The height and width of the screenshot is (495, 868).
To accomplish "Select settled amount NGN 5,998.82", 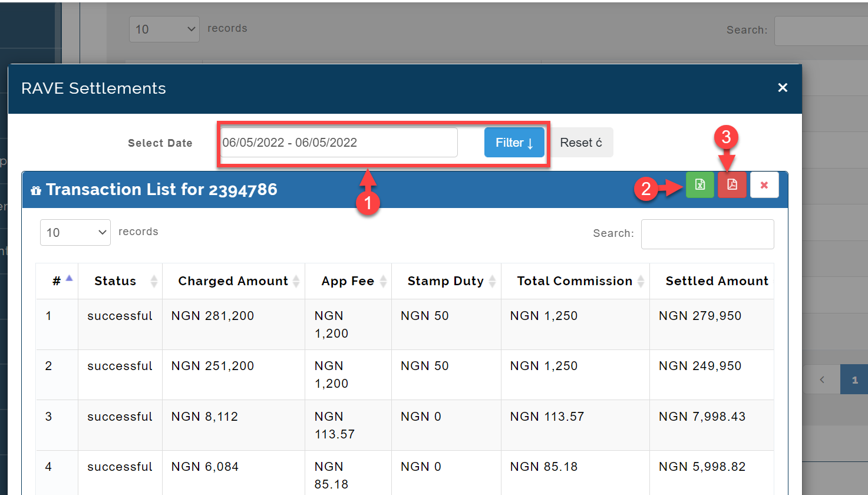I will (x=702, y=467).
